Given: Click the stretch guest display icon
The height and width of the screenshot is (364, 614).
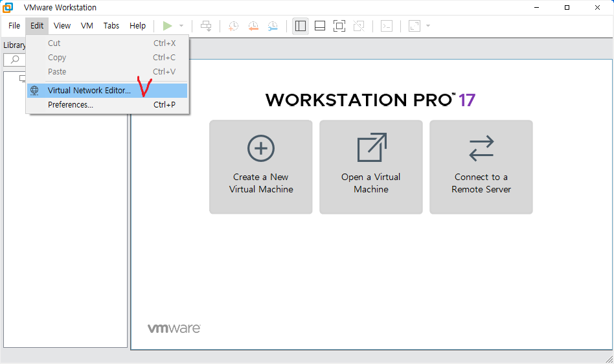Looking at the screenshot, I should [x=415, y=26].
